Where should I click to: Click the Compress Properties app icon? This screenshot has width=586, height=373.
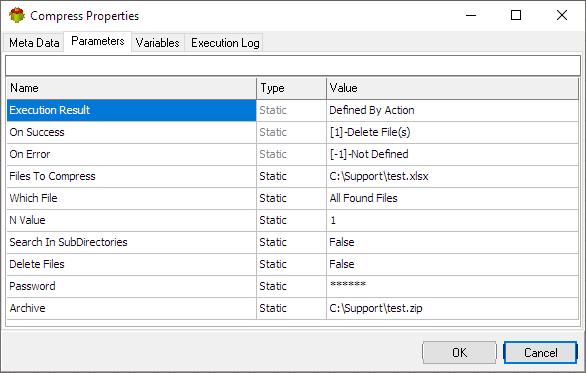(17, 15)
